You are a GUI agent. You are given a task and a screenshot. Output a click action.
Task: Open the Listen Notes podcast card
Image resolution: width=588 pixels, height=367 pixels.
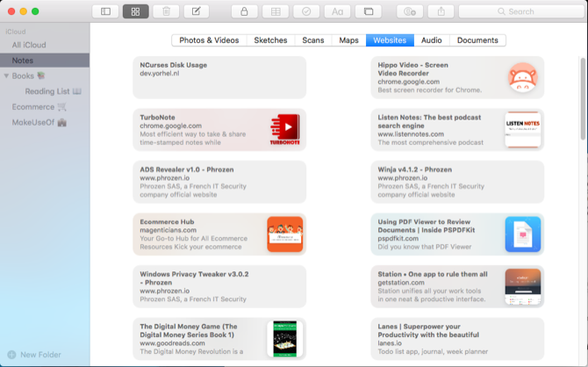[457, 130]
